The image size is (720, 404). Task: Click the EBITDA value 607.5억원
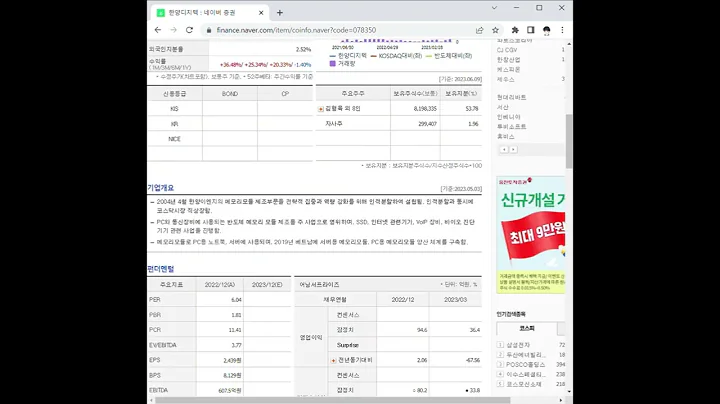click(x=230, y=390)
